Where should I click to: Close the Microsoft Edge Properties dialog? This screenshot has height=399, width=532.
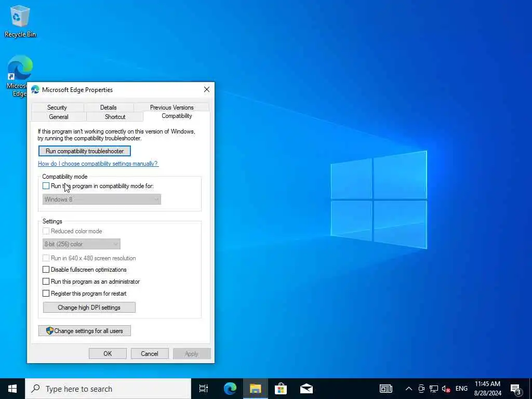click(x=207, y=89)
